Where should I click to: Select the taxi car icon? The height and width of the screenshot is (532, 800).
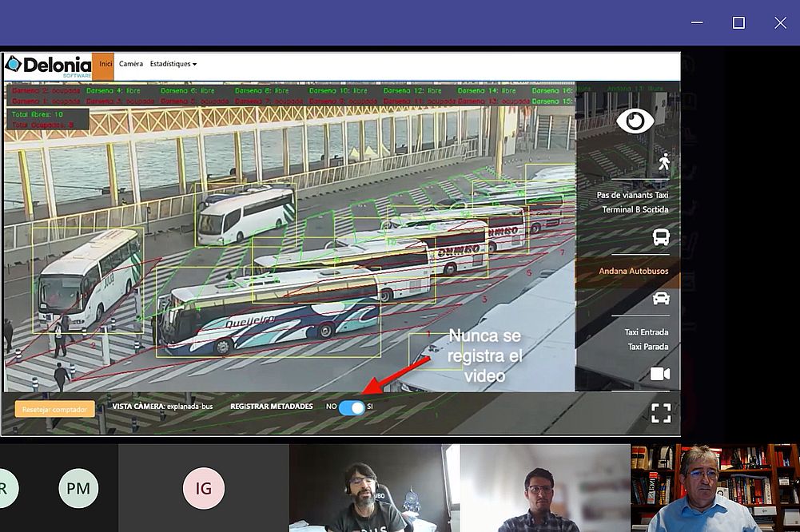point(661,298)
